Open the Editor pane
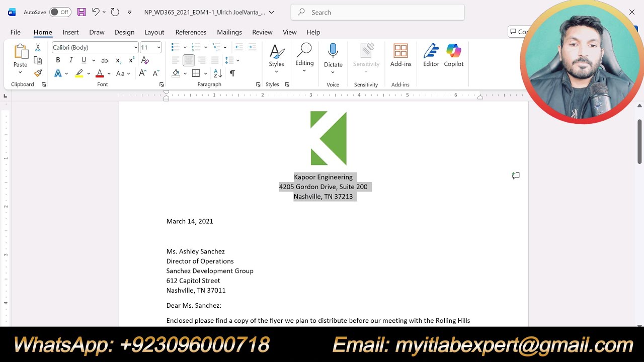This screenshot has width=644, height=362. tap(431, 55)
